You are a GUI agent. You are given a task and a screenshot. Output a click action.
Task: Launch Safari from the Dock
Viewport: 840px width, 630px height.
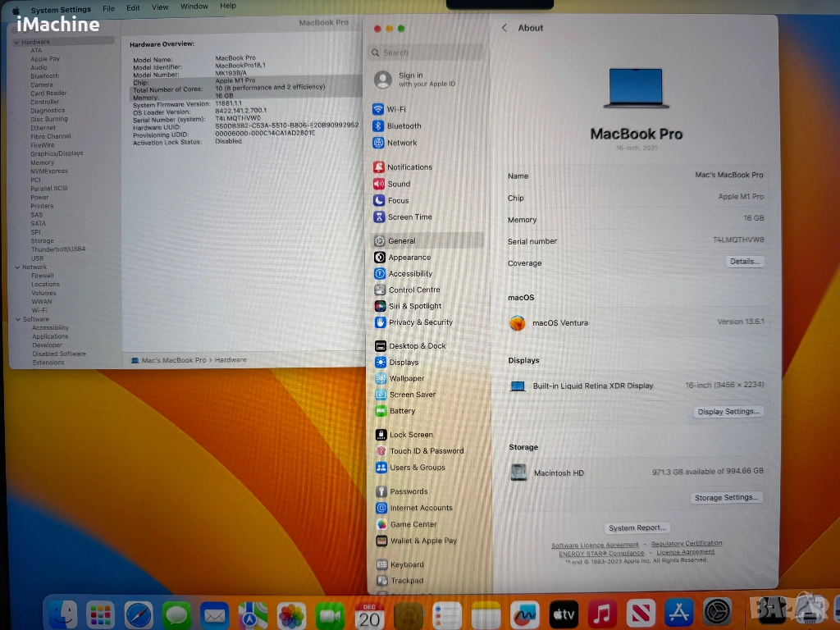tap(139, 614)
